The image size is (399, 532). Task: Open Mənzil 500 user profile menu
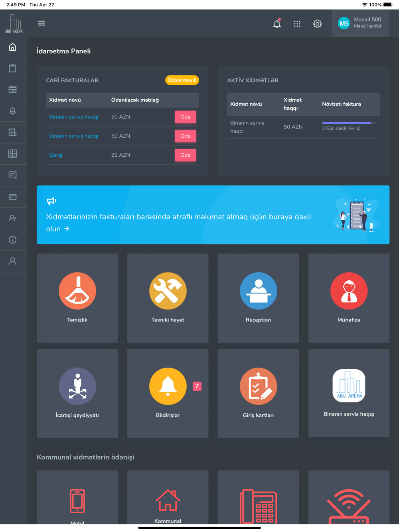coord(360,23)
